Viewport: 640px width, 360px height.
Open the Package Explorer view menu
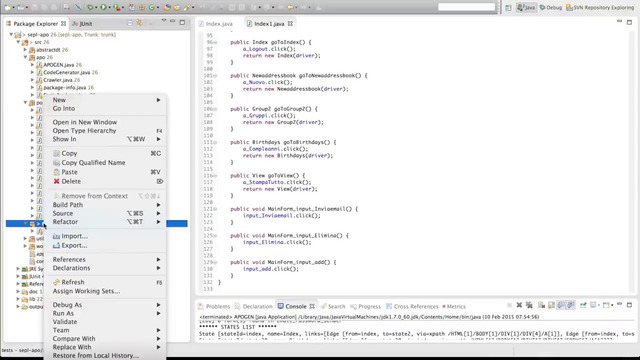164,21
